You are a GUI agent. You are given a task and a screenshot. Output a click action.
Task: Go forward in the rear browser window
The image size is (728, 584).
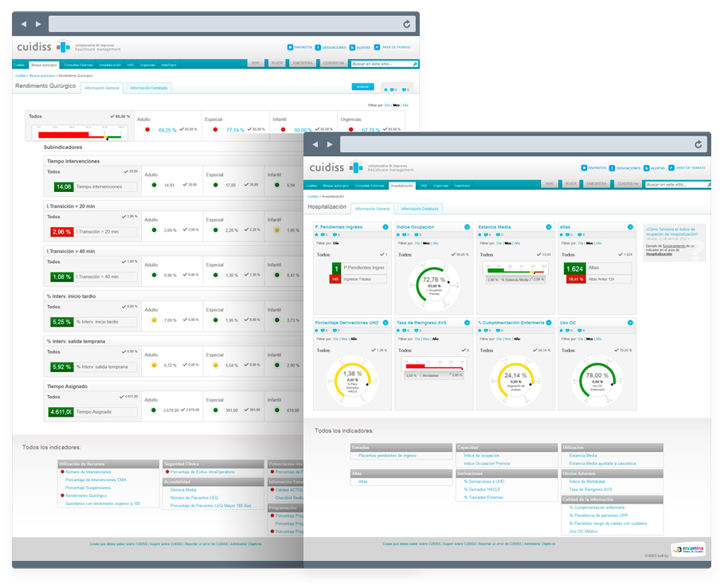[x=38, y=24]
